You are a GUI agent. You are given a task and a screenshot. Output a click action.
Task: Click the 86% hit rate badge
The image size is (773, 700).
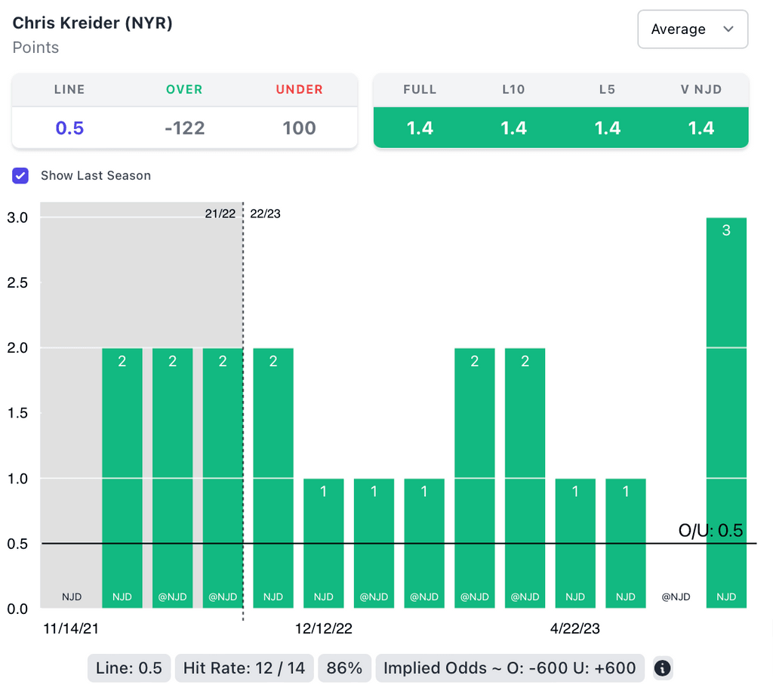pyautogui.click(x=344, y=668)
